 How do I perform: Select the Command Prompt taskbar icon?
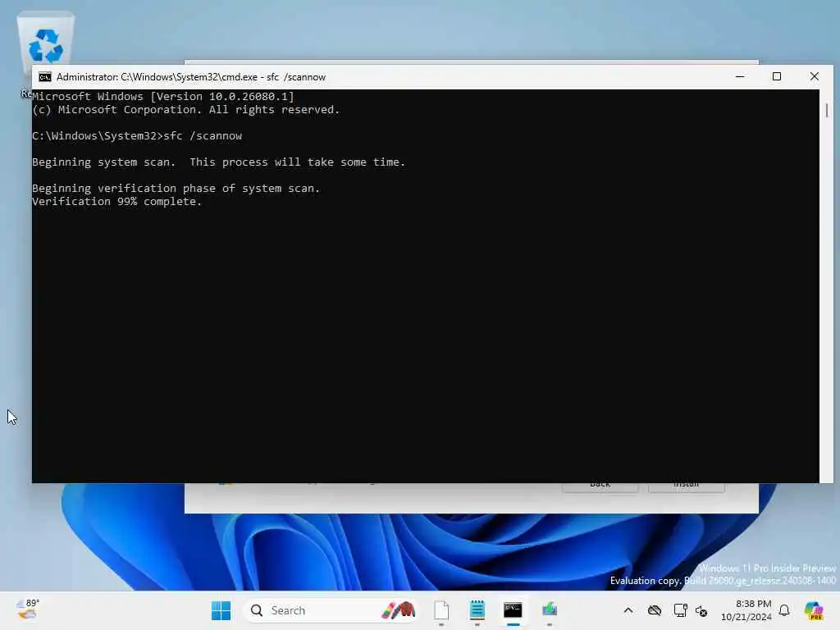click(x=513, y=610)
